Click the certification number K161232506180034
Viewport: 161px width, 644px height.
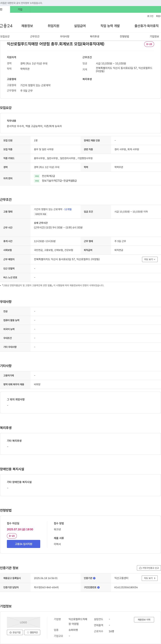tap(126, 587)
